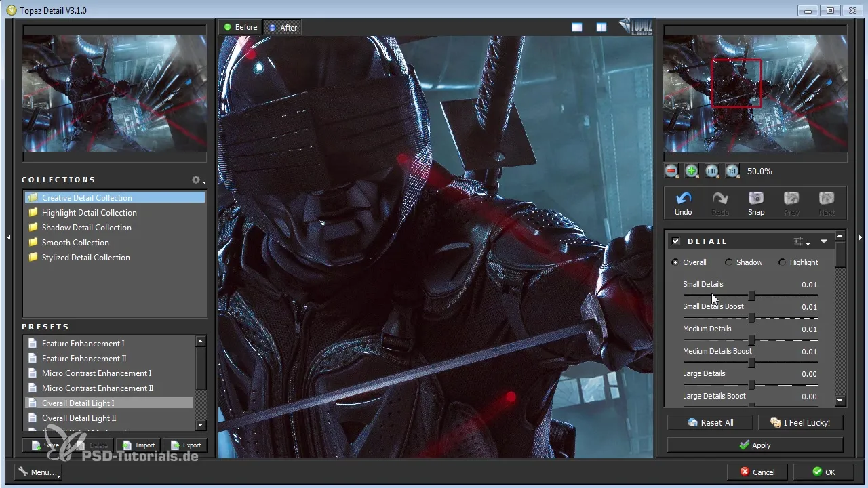Click the zoom in magnifier icon
This screenshot has height=488, width=868.
pyautogui.click(x=691, y=171)
